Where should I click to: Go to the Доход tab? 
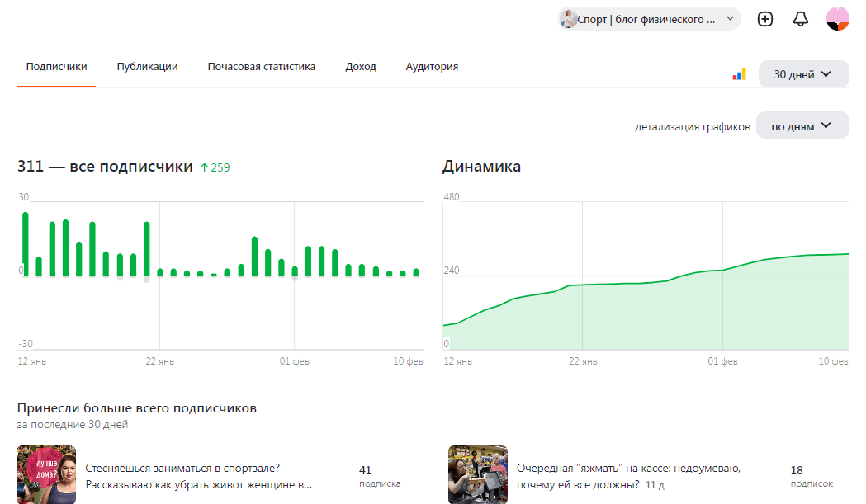pos(361,67)
